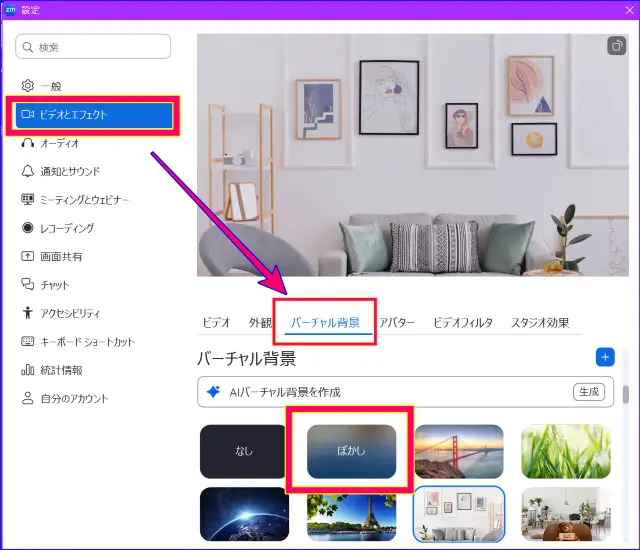Viewport: 640px width, 550px height.
Task: Click the keyboard icon for キーボード ショートカット
Action: 28,341
